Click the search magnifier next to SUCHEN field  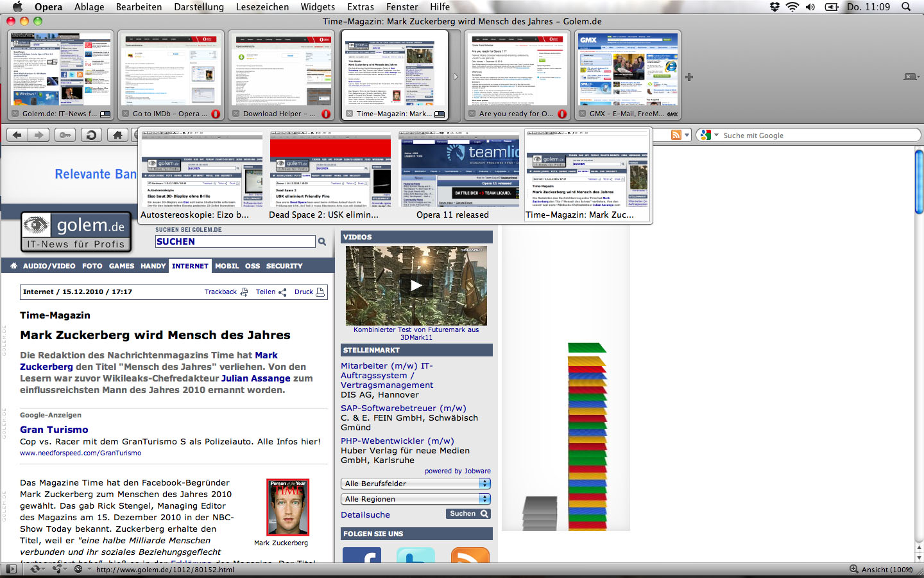pyautogui.click(x=322, y=242)
